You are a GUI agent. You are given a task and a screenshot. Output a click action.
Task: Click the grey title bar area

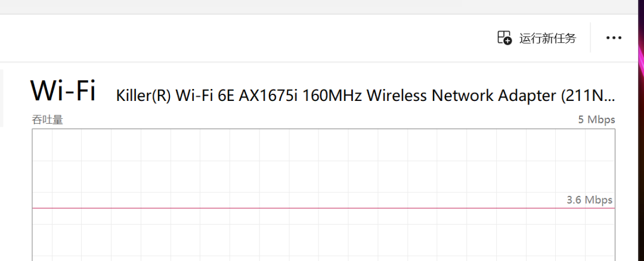(318, 7)
